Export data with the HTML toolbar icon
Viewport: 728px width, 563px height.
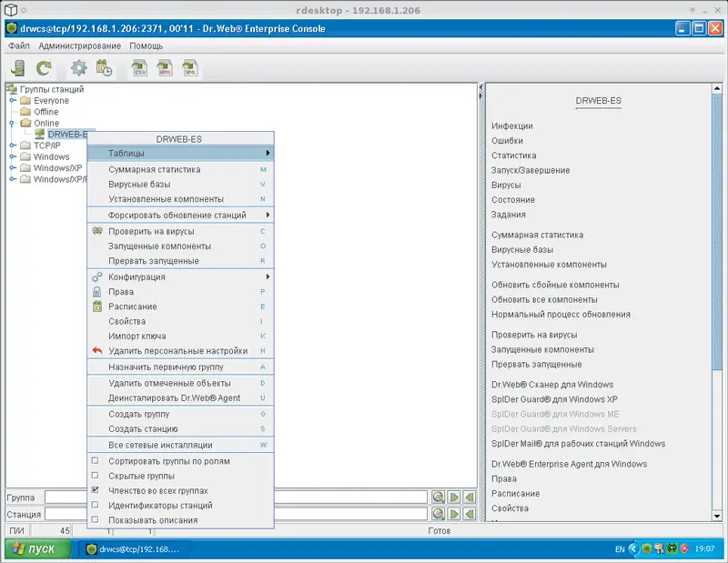(165, 68)
